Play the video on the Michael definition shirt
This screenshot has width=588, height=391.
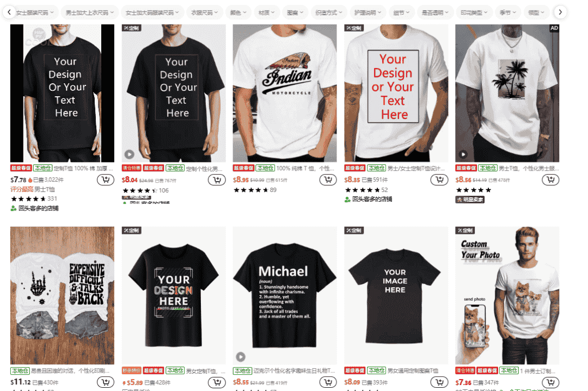click(241, 357)
